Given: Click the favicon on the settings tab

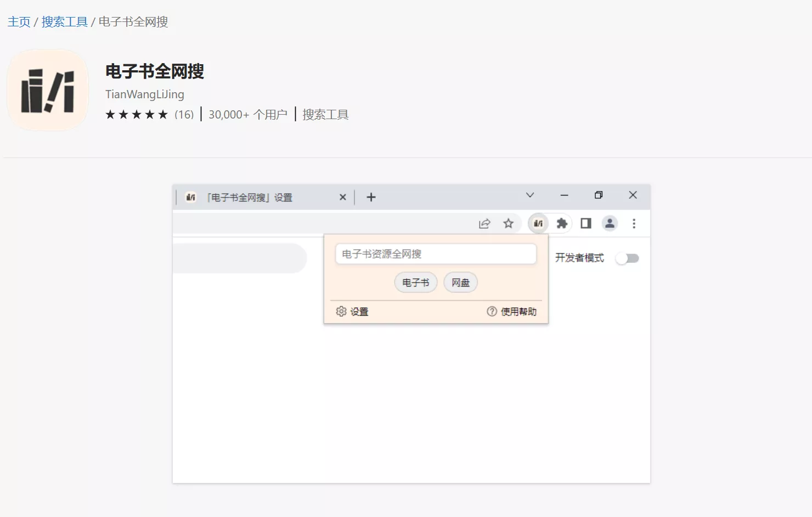Looking at the screenshot, I should [191, 197].
